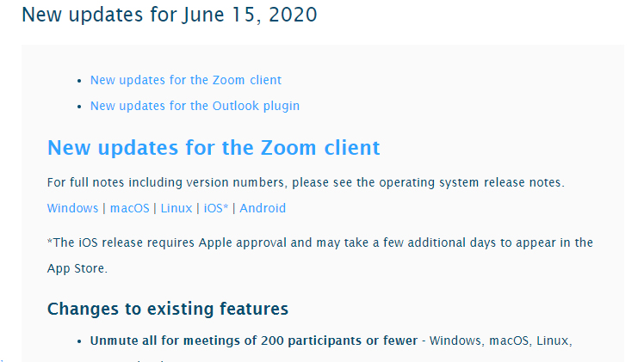Click the phrase 'For full notes including version numbers'
644x362 pixels.
pyautogui.click(x=165, y=183)
